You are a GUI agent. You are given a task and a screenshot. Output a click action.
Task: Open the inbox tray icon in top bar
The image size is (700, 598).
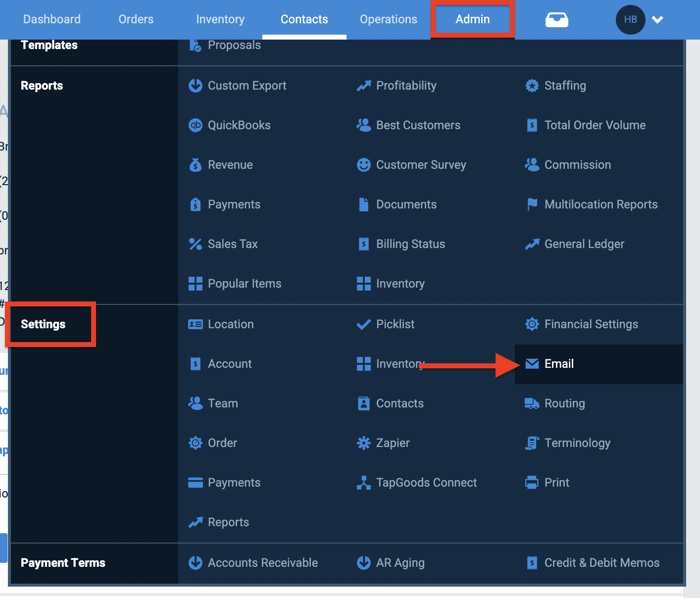pos(557,20)
